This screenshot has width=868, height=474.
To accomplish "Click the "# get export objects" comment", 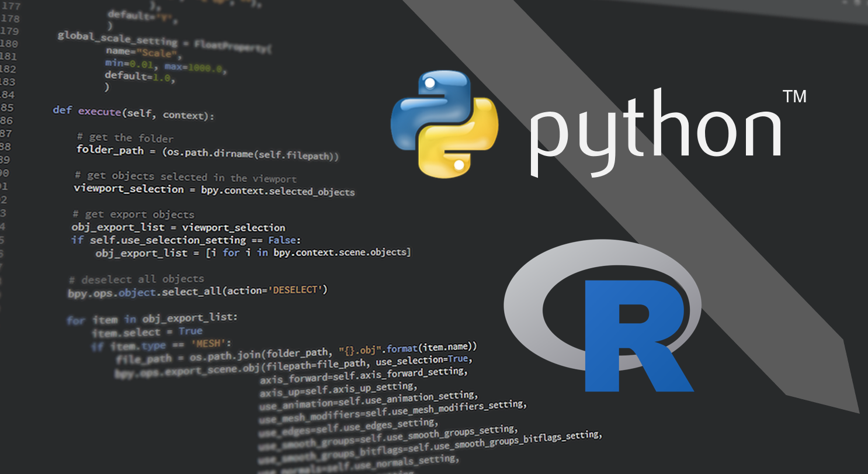I will (x=133, y=214).
